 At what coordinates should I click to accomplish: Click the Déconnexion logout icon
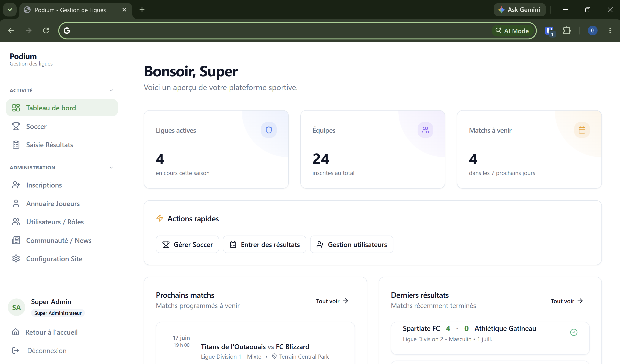tap(16, 350)
